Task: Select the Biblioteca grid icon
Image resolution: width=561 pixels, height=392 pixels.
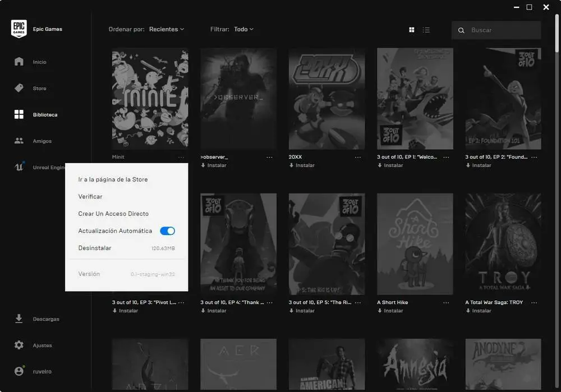Action: point(19,114)
